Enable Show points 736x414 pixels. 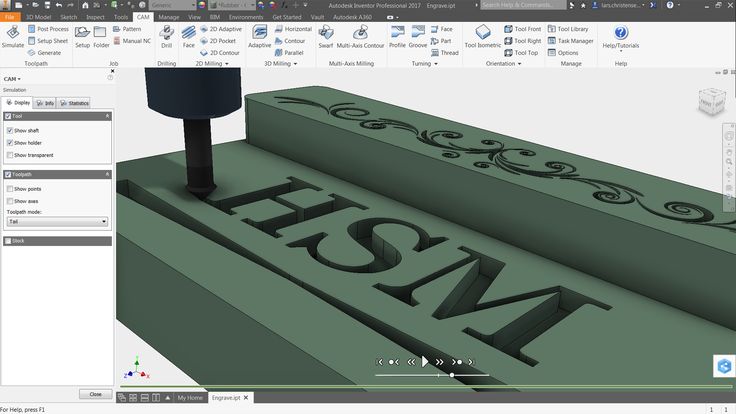tap(10, 189)
